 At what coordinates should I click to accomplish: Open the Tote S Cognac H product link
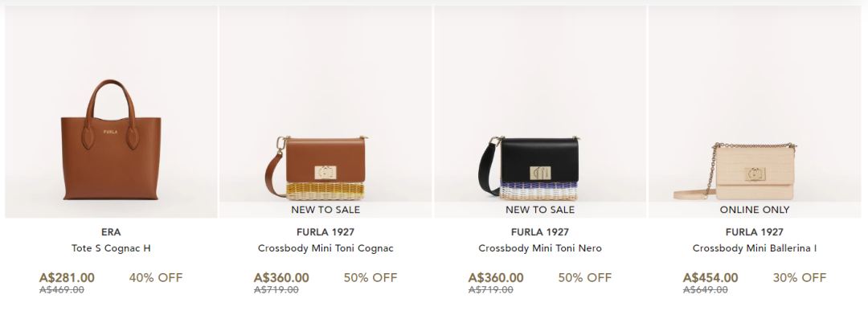111,248
